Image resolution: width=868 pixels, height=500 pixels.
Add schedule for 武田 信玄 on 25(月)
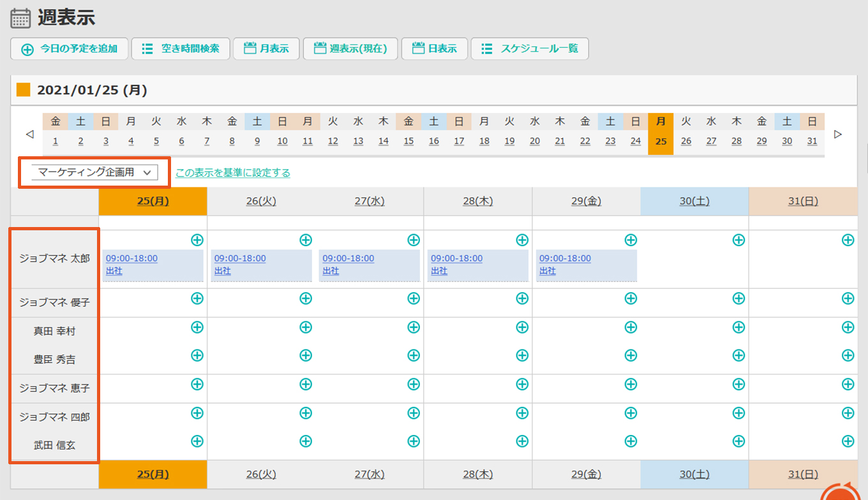coord(197,441)
